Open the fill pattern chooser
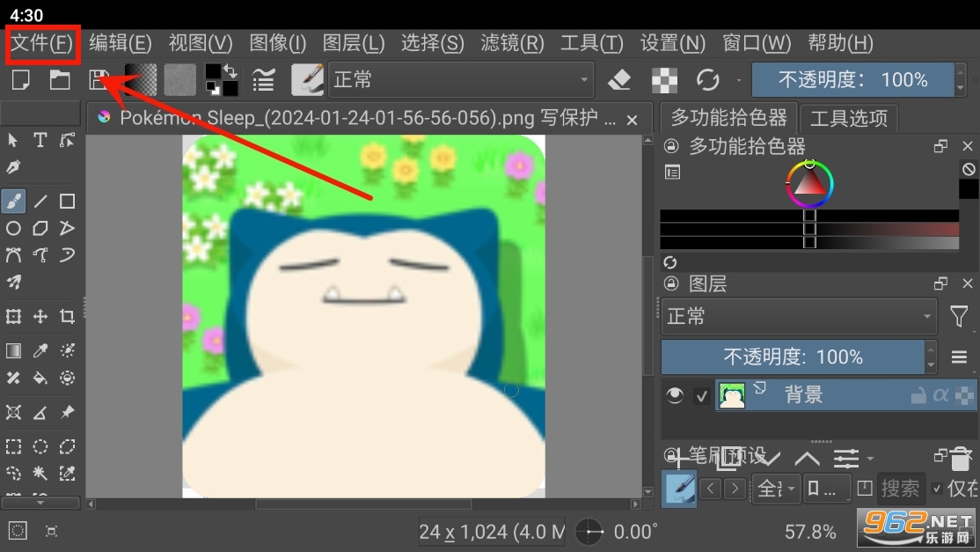Viewport: 980px width, 552px height. pyautogui.click(x=180, y=80)
